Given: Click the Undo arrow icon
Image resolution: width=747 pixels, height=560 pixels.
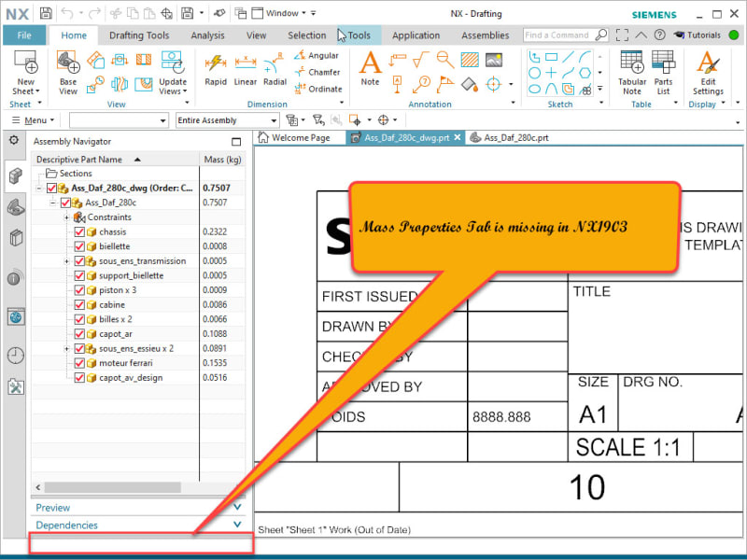Looking at the screenshot, I should 67,13.
